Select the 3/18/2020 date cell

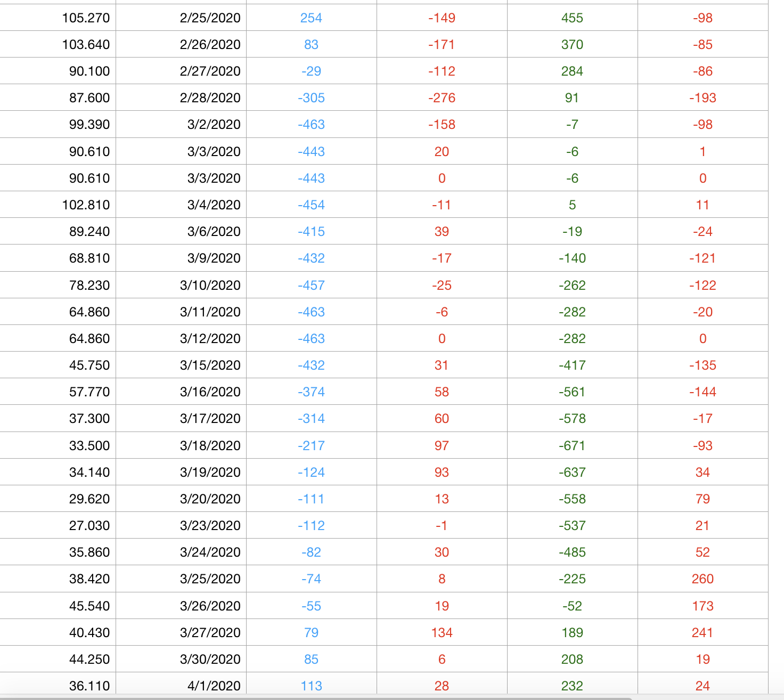click(181, 445)
